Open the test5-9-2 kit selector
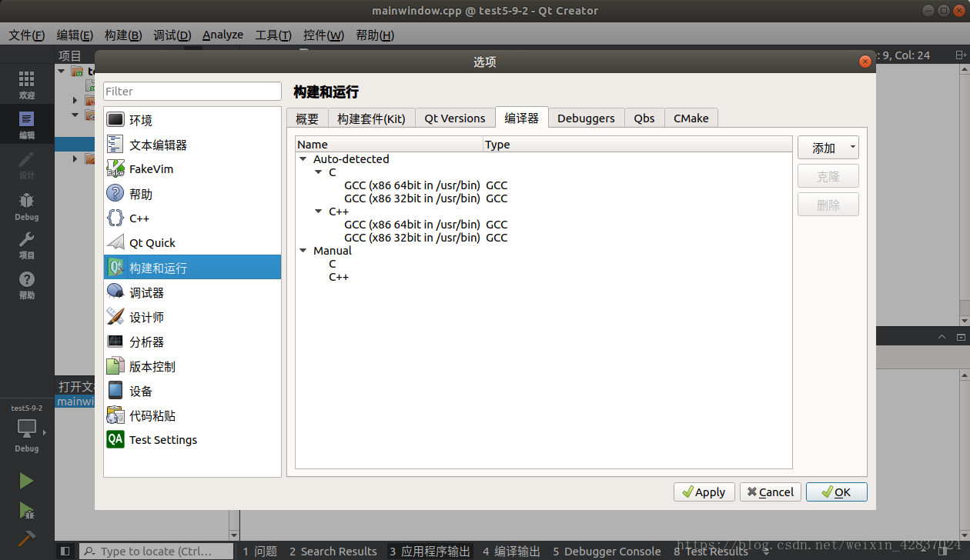970x560 pixels. [27, 428]
